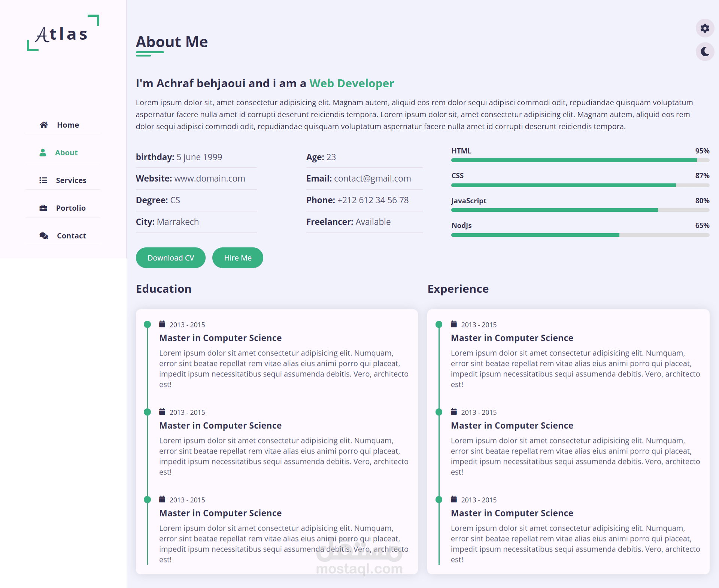Screen dimensions: 719x588
Task: Click the Contact chat bubbles icon
Action: click(x=44, y=236)
